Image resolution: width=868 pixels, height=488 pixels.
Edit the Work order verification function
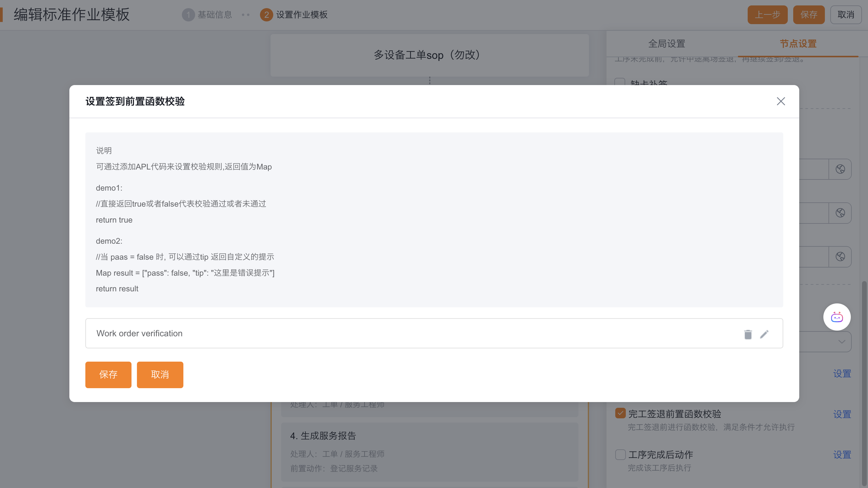[764, 334]
